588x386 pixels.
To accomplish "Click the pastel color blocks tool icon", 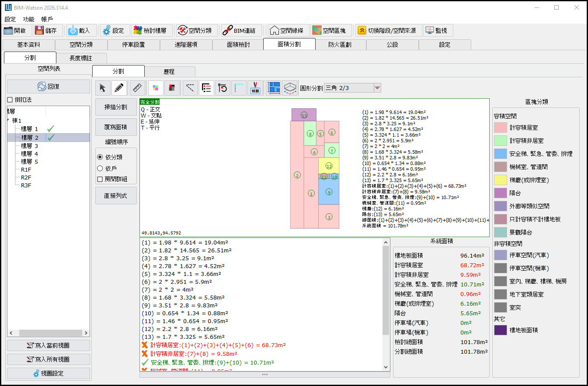I will pos(155,88).
